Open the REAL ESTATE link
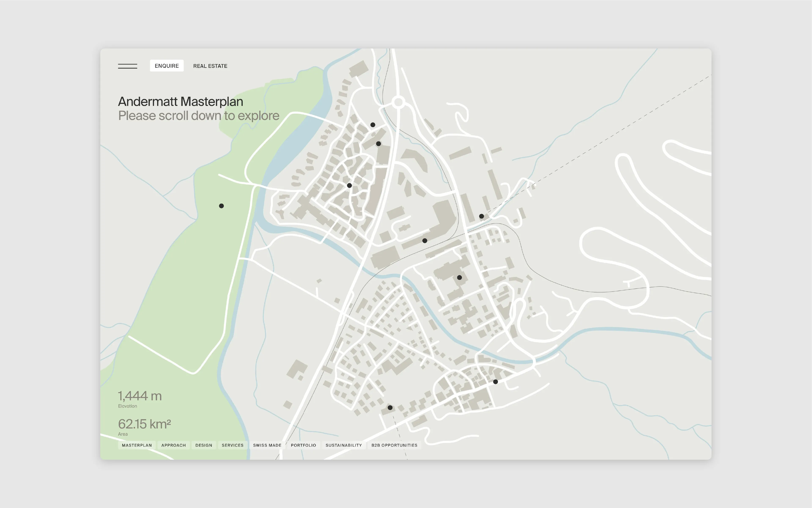Image resolution: width=812 pixels, height=508 pixels. click(210, 66)
